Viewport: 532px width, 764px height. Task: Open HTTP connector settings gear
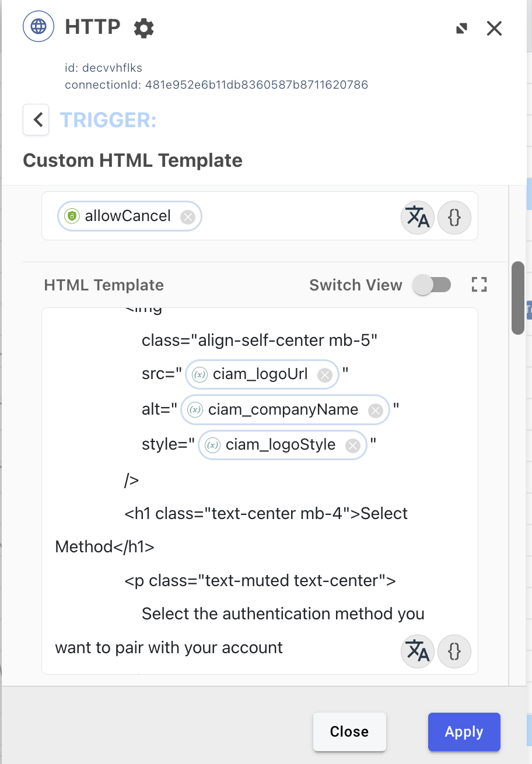(x=143, y=27)
